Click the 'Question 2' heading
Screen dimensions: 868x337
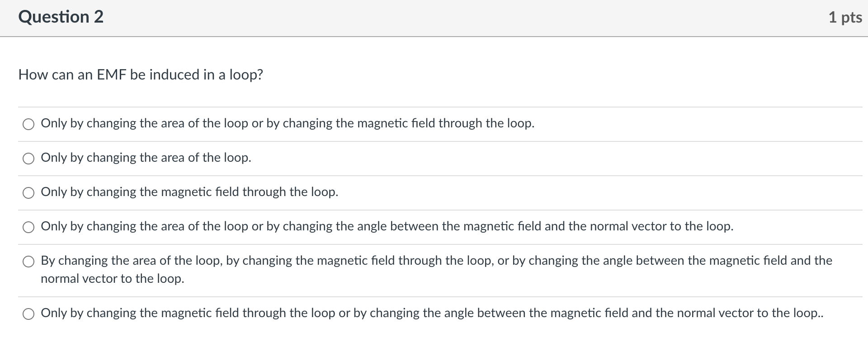coord(61,17)
